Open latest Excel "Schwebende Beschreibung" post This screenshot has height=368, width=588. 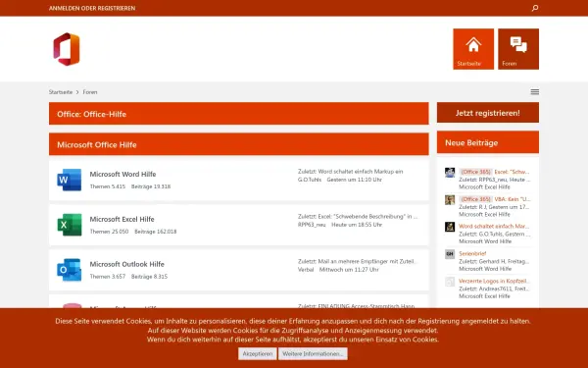[367, 217]
